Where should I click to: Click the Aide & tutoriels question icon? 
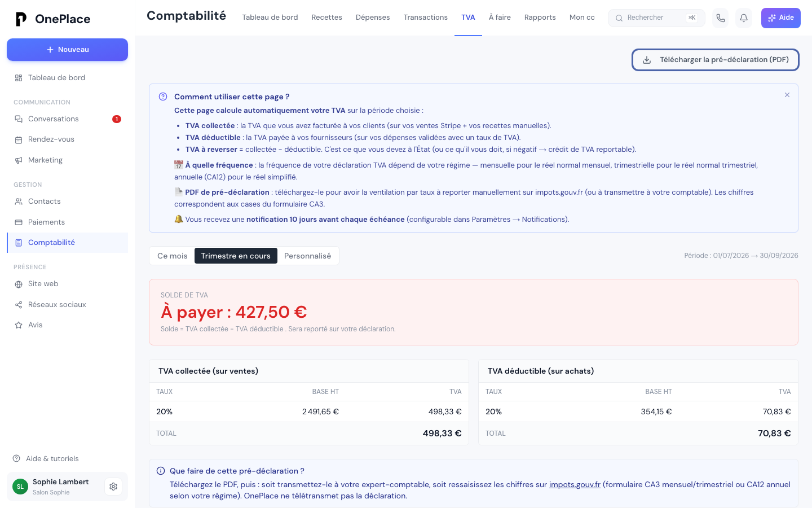point(16,458)
